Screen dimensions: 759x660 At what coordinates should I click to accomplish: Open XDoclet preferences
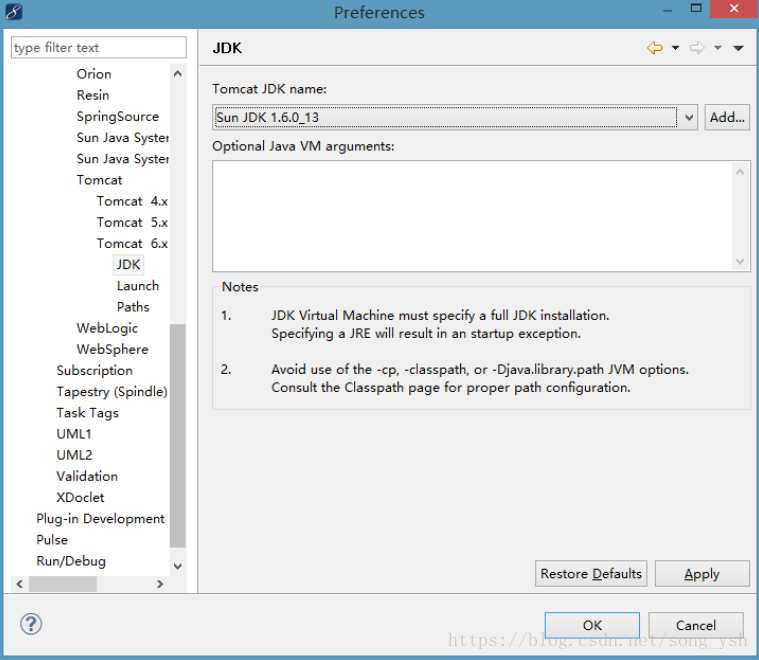tap(80, 498)
